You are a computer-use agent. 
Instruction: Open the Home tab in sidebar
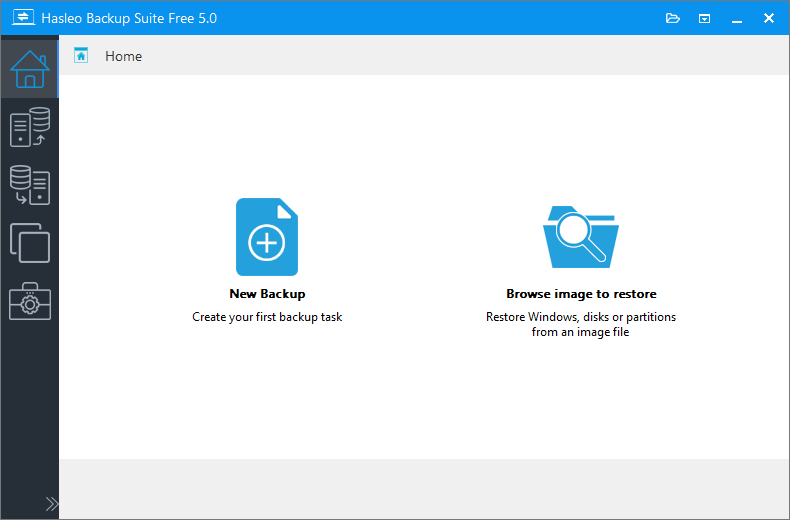point(30,69)
